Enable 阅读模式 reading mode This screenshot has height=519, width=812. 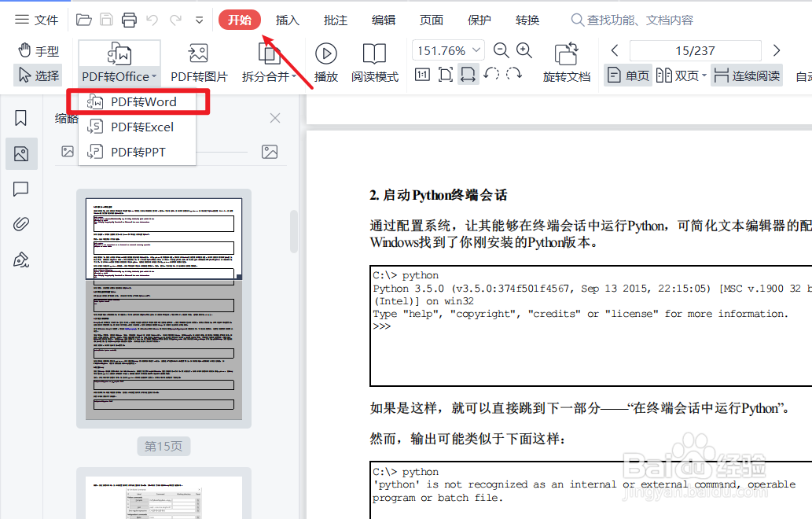pos(374,62)
